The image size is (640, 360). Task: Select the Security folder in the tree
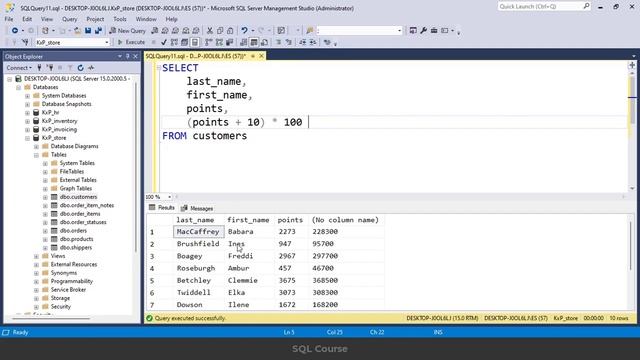click(x=61, y=307)
